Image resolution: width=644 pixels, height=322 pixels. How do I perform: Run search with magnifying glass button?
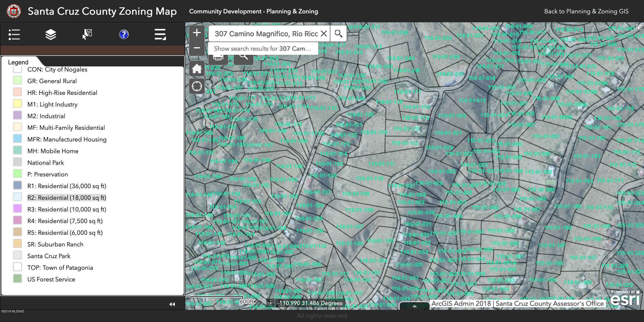tap(338, 33)
